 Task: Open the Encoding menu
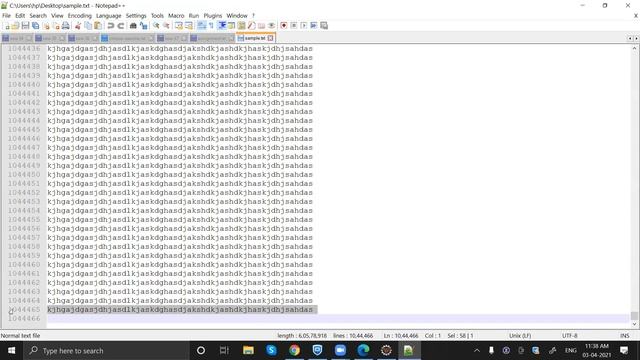(x=80, y=16)
